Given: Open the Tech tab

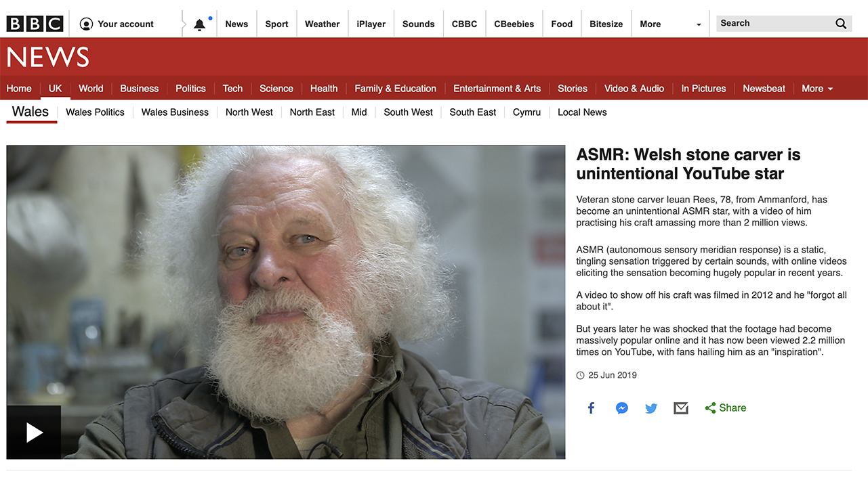Looking at the screenshot, I should [x=232, y=89].
